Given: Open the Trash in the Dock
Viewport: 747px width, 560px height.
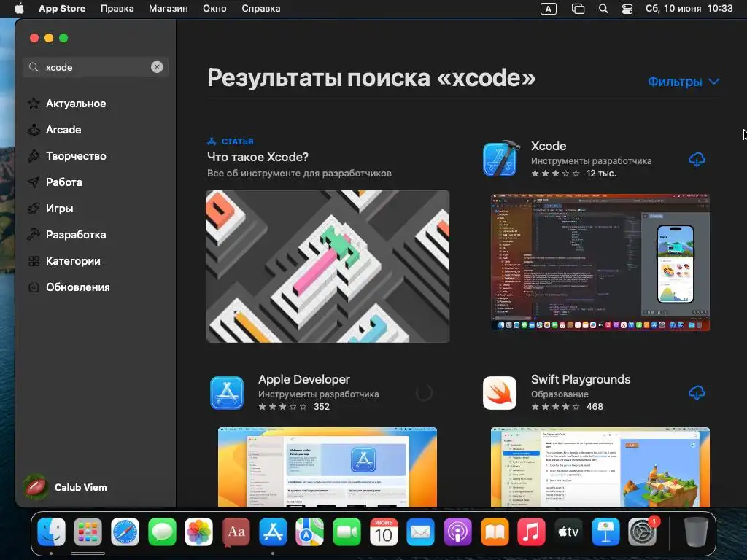Looking at the screenshot, I should click(x=695, y=532).
